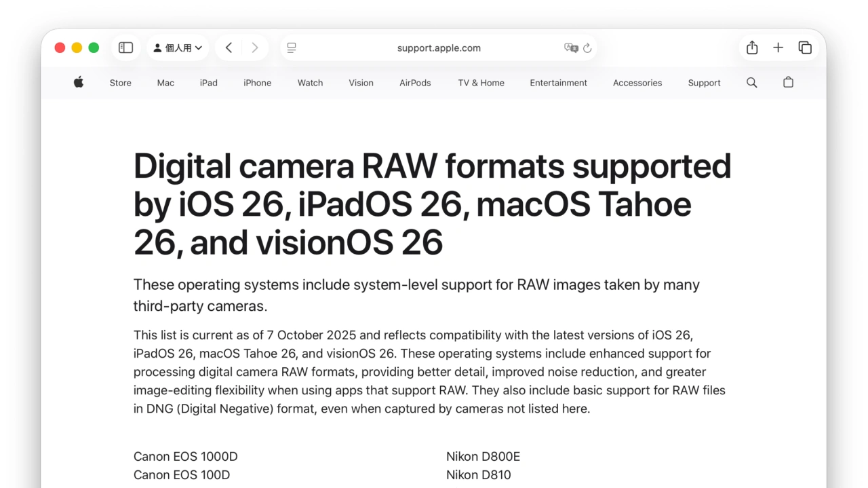Open the Store menu item

click(121, 83)
